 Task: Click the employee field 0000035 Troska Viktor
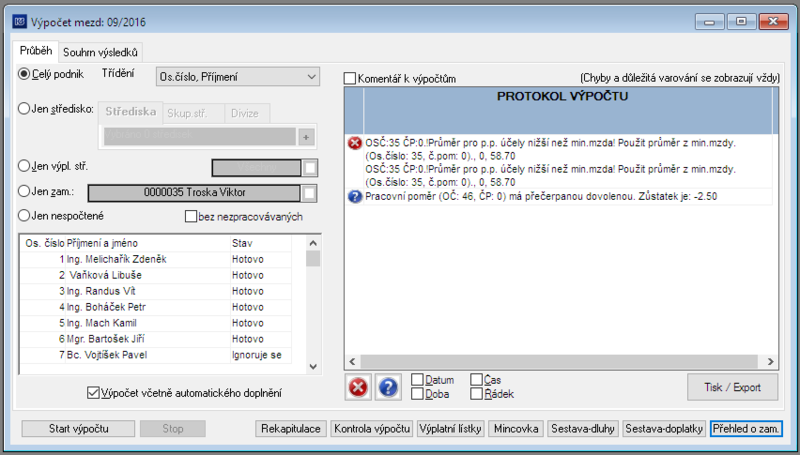click(x=194, y=193)
